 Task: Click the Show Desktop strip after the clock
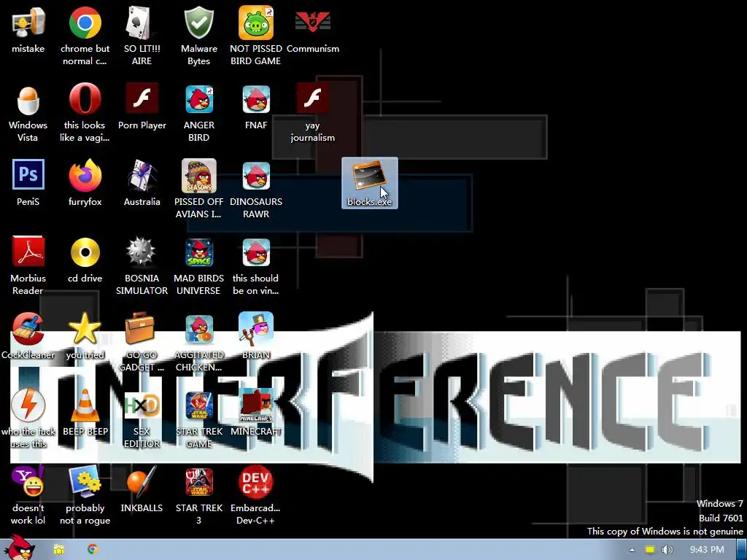[741, 550]
